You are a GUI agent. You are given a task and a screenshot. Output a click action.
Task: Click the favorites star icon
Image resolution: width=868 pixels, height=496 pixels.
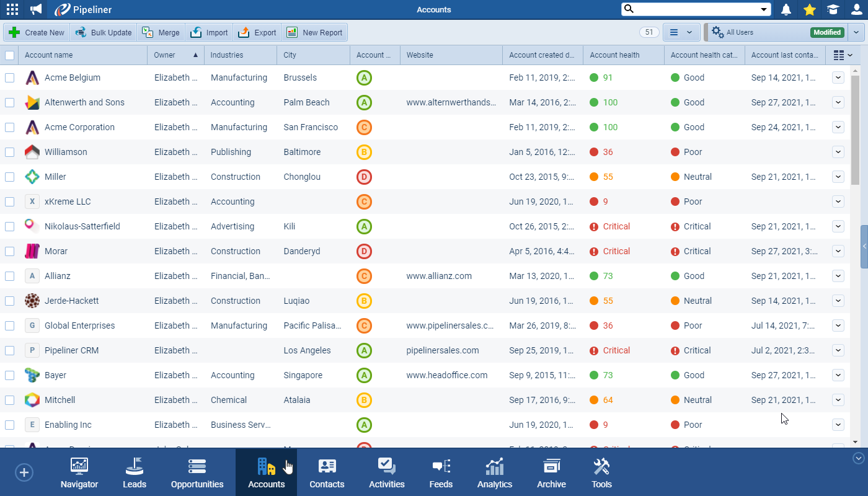[809, 9]
